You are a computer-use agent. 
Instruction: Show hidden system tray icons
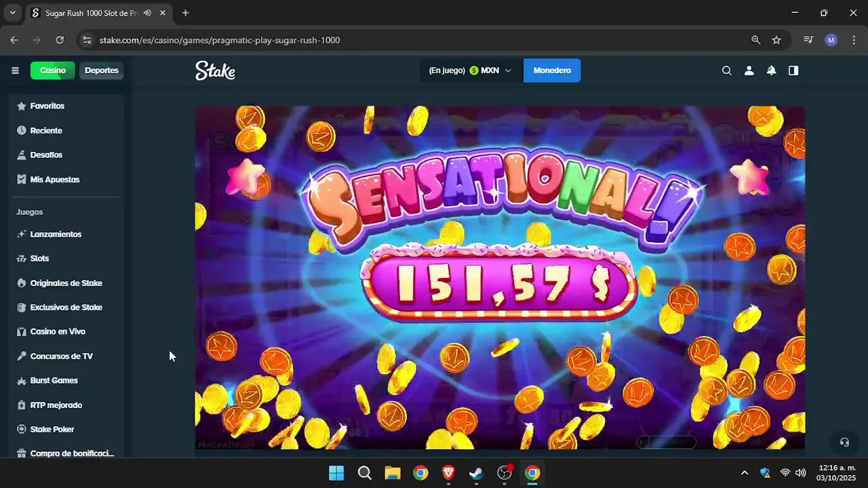(x=745, y=472)
